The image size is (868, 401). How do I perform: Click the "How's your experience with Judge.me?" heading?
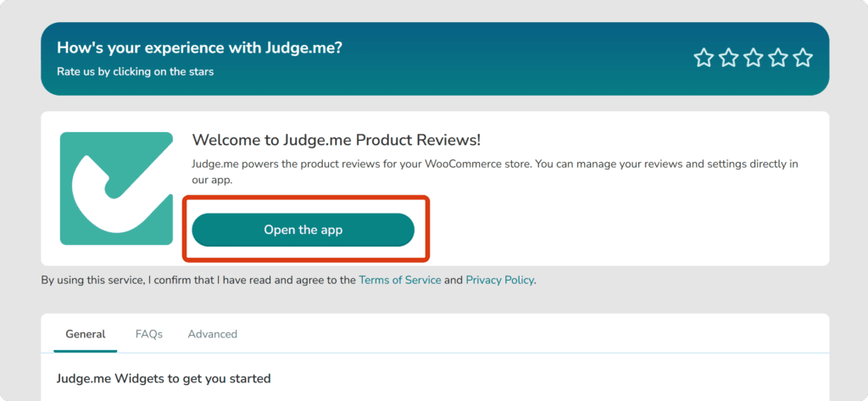[x=200, y=47]
